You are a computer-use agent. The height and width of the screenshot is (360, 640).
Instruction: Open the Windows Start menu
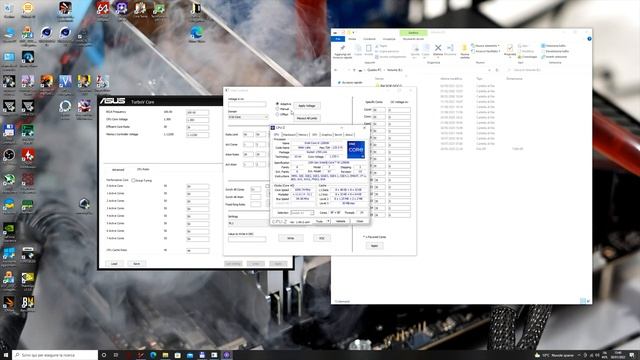6,355
